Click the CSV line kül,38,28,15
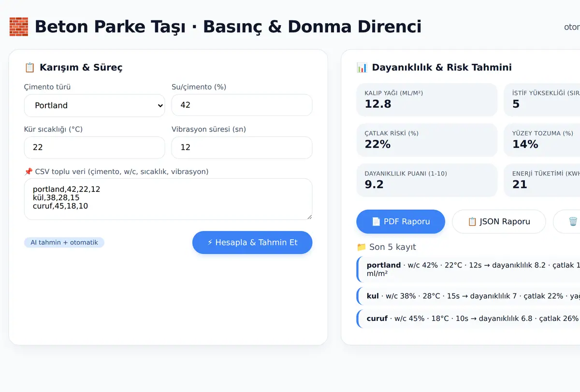Screen dimensions: 580x392 (x=56, y=198)
